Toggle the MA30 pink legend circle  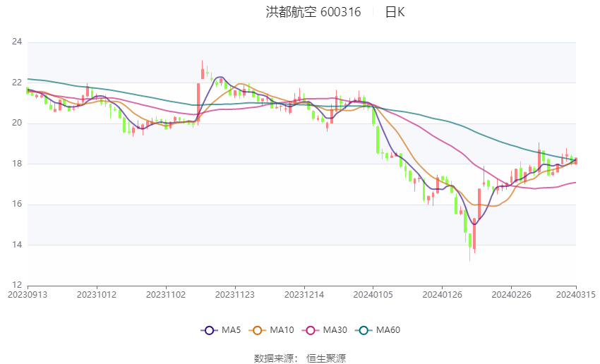point(311,330)
